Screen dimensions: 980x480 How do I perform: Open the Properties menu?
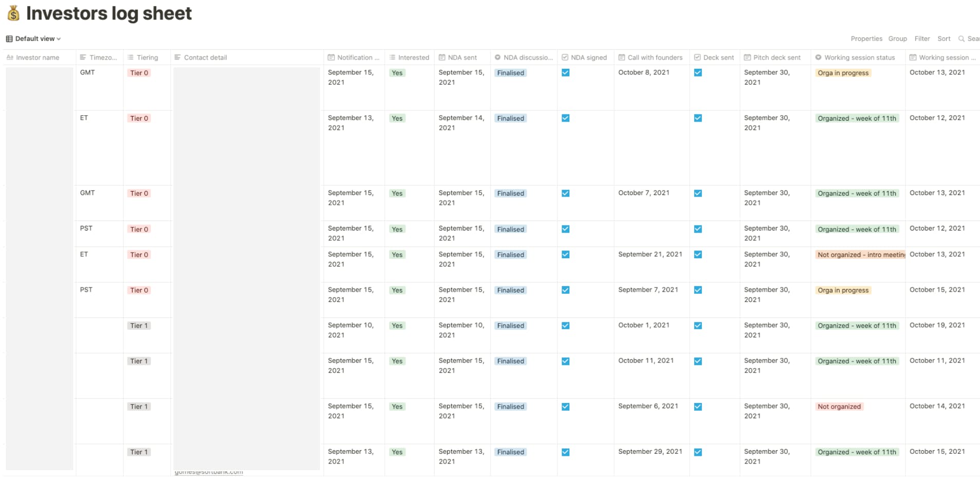(866, 39)
